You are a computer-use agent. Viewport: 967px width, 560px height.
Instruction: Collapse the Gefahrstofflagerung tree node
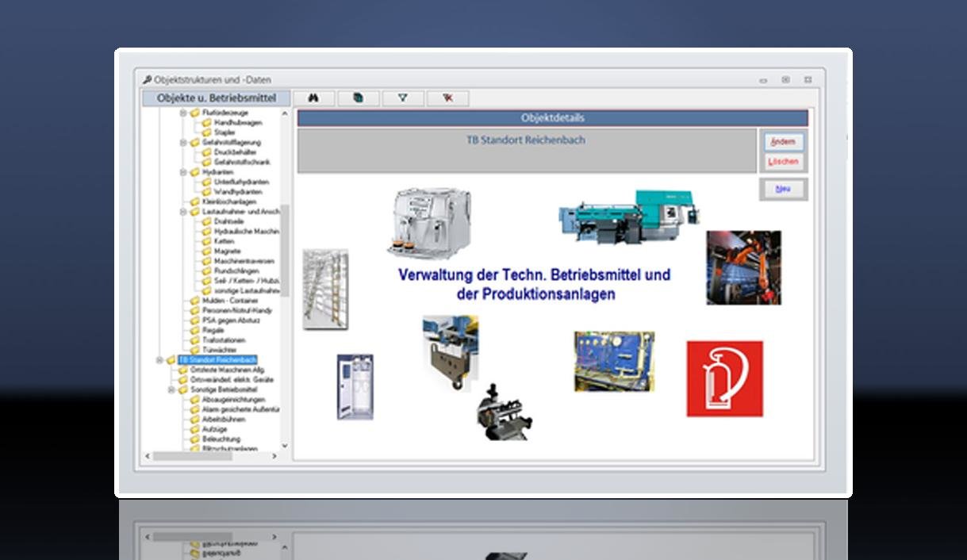[x=183, y=143]
